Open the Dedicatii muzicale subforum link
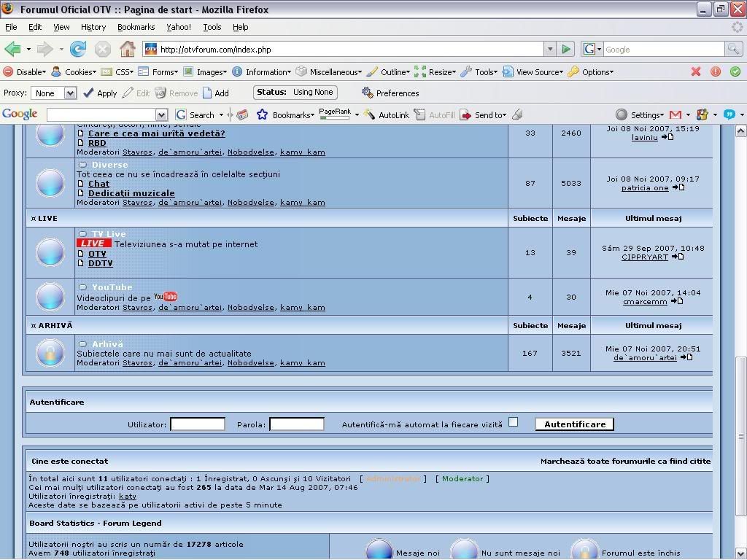This screenshot has width=747, height=560. click(x=131, y=193)
